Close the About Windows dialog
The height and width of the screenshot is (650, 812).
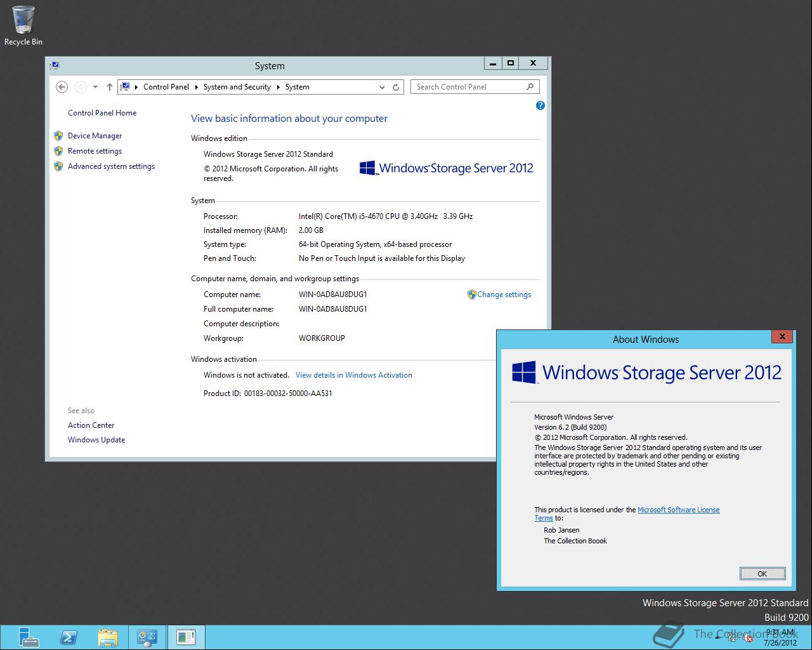click(782, 336)
